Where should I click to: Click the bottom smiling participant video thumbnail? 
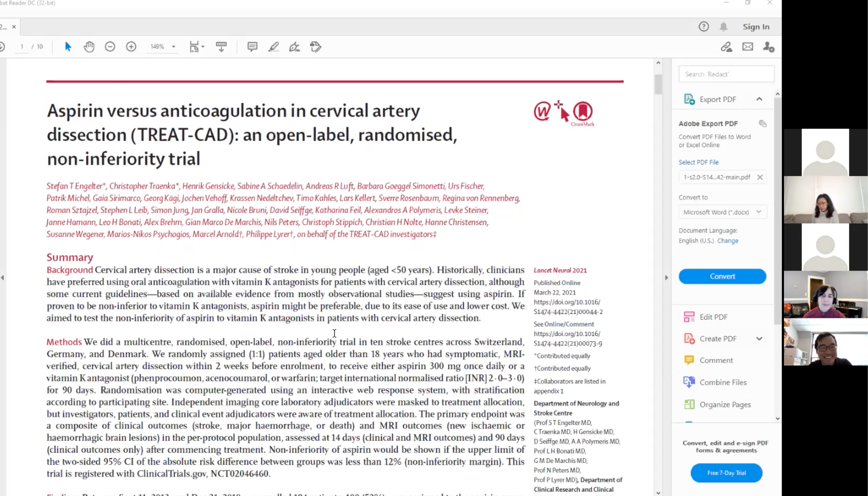pos(825,342)
